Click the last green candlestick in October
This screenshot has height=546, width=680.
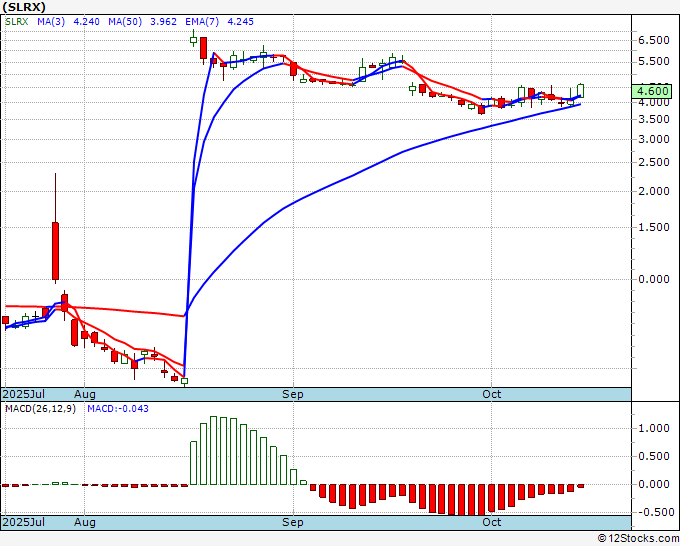click(581, 91)
